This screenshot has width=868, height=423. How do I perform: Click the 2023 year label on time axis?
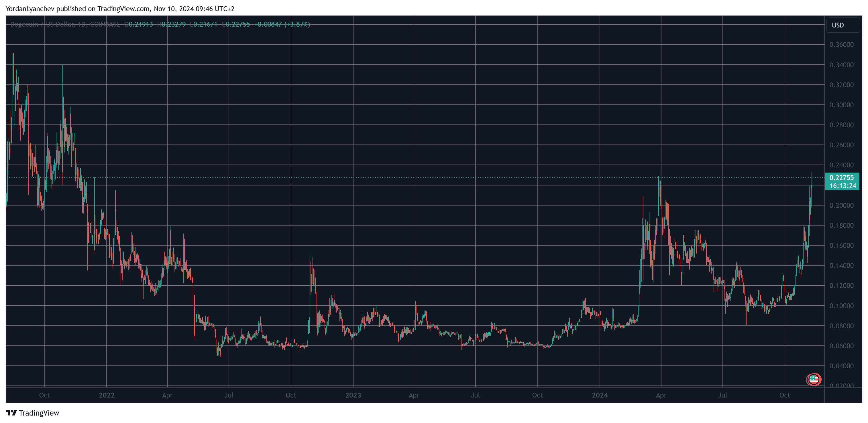353,395
